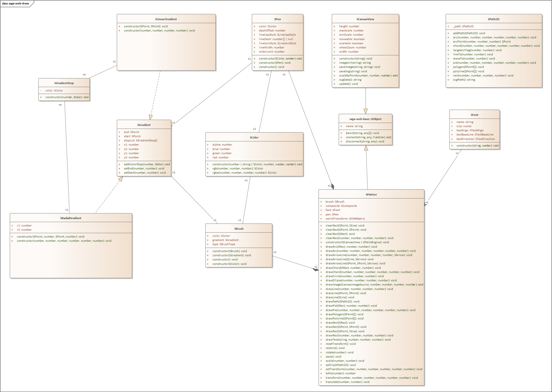
Task: Select the SLinearGradient class title
Action: point(166,19)
